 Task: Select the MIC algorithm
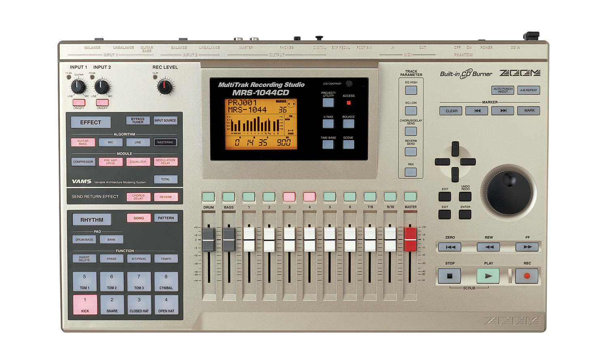point(110,142)
